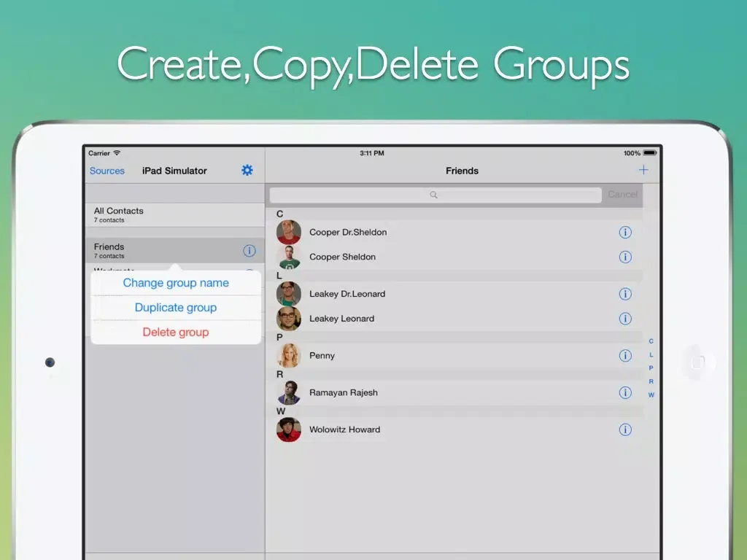The width and height of the screenshot is (747, 560).
Task: Open info for Leakey Dr.Leonard
Action: pyautogui.click(x=625, y=294)
